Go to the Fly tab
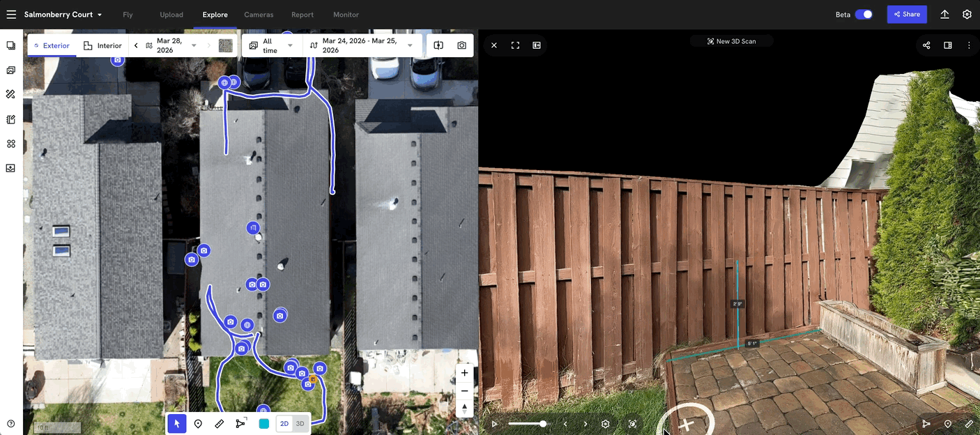This screenshot has height=435, width=980. click(128, 15)
